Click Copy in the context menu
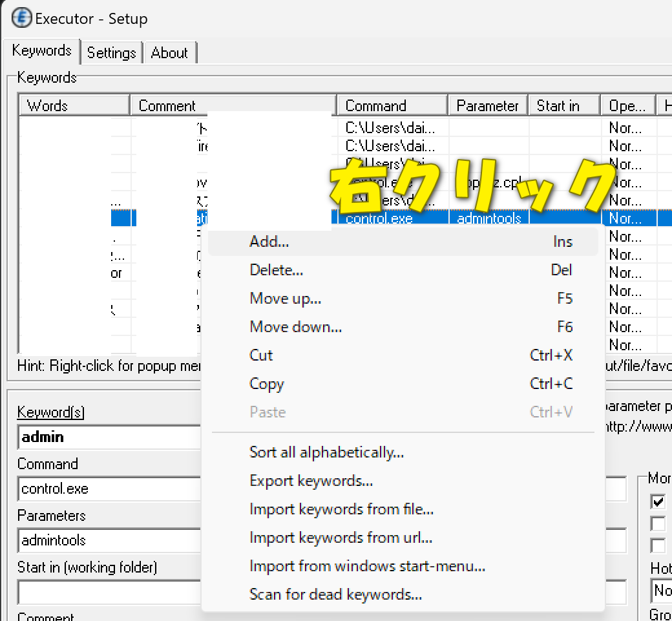 click(x=403, y=384)
